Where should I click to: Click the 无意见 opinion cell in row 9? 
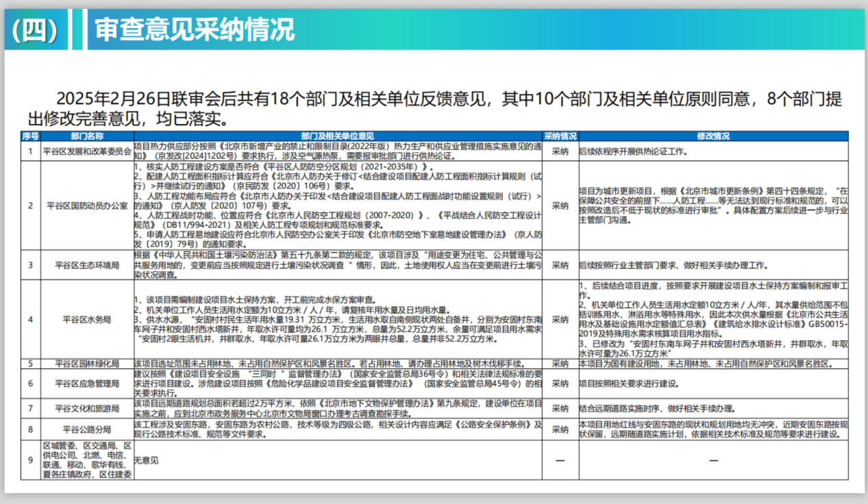pos(146,460)
